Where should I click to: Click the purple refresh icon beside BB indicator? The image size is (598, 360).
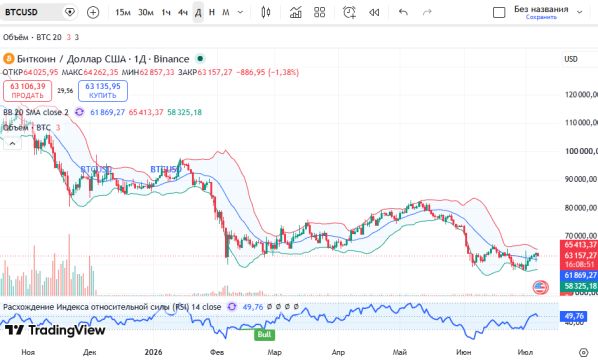[79, 112]
